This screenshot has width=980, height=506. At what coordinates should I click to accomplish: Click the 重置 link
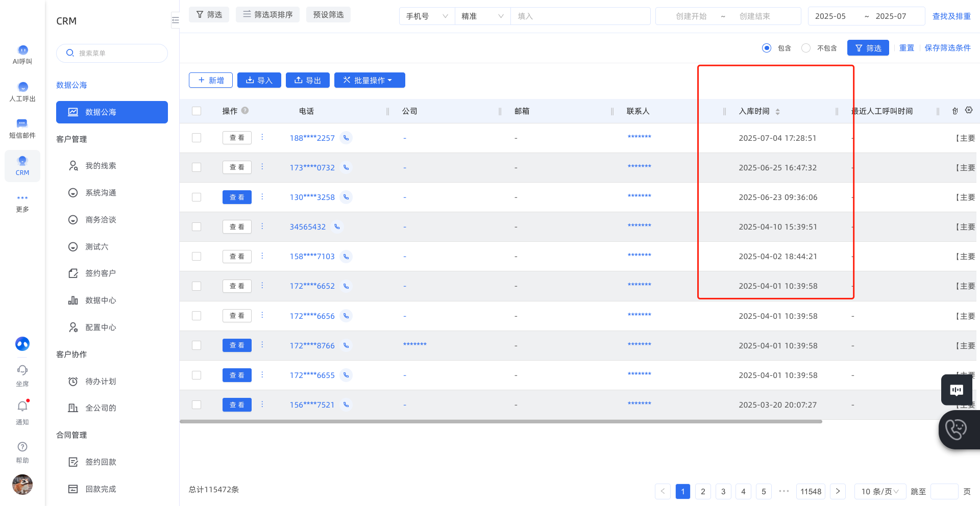pyautogui.click(x=906, y=48)
